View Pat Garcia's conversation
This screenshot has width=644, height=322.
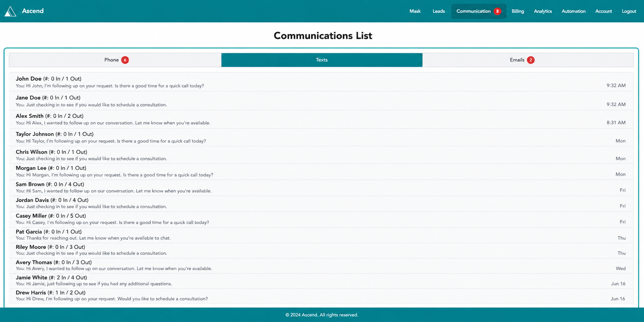pos(321,235)
